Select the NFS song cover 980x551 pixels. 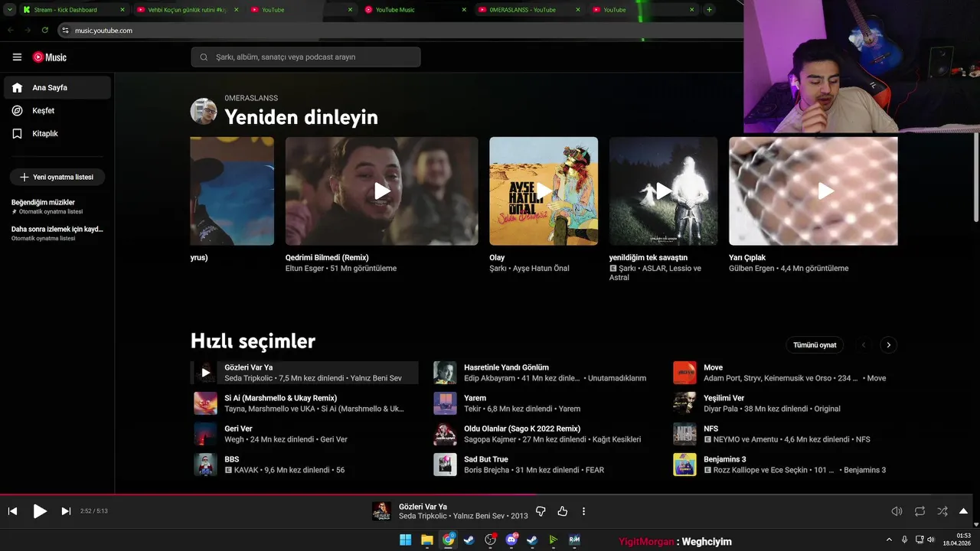[x=684, y=434]
